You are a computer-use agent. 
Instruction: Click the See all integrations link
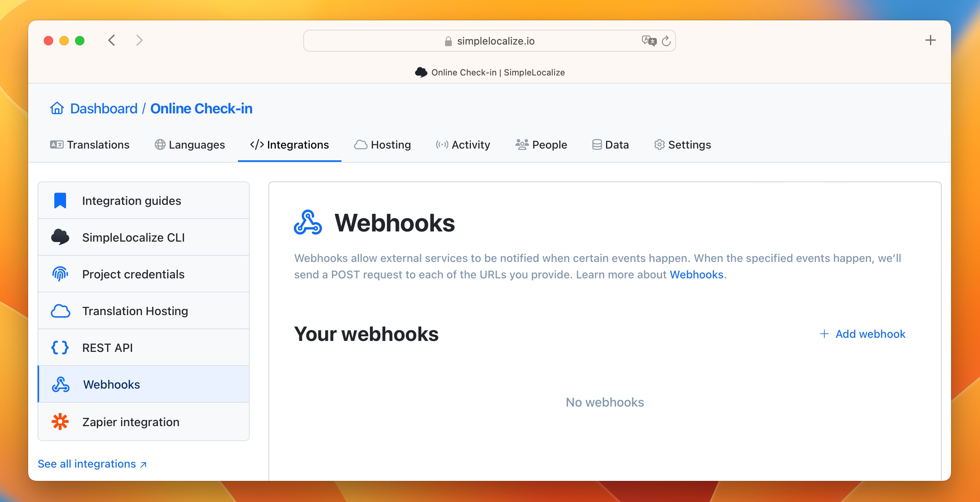tap(92, 464)
